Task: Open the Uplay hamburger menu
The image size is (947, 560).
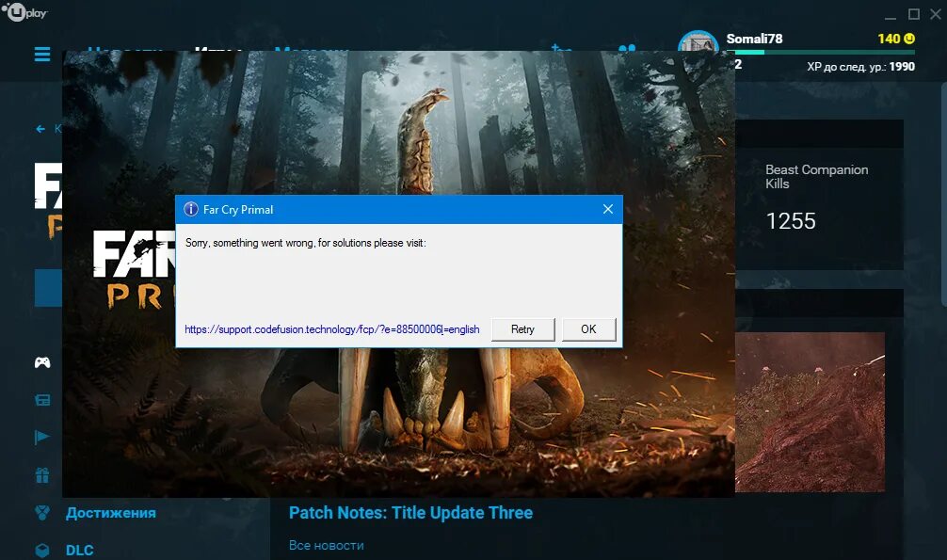Action: [x=42, y=55]
